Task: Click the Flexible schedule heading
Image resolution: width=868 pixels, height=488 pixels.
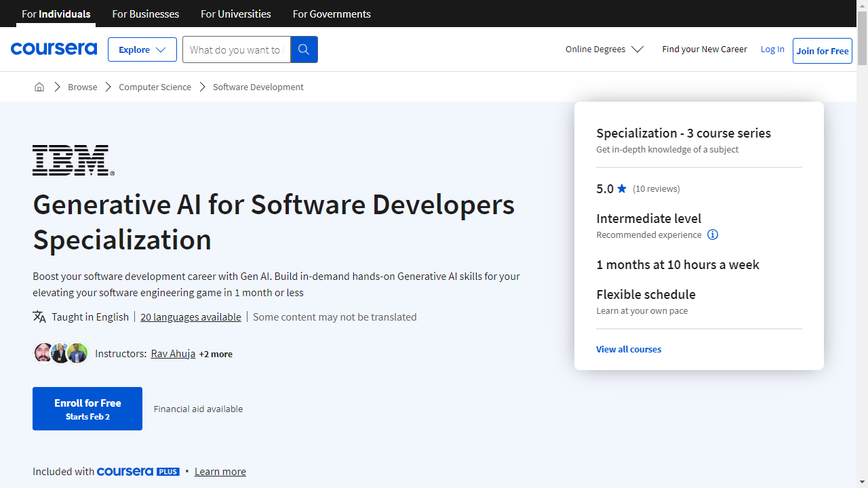Action: (x=646, y=294)
